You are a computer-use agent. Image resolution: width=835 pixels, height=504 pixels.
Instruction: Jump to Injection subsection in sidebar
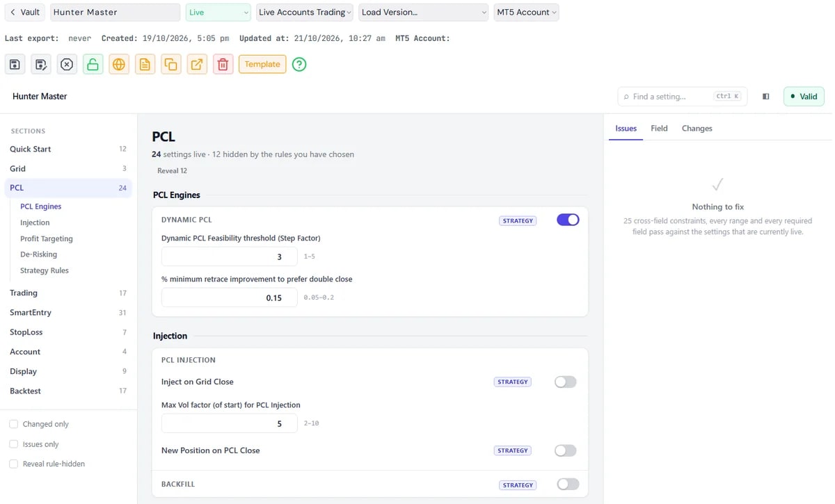pyautogui.click(x=35, y=222)
